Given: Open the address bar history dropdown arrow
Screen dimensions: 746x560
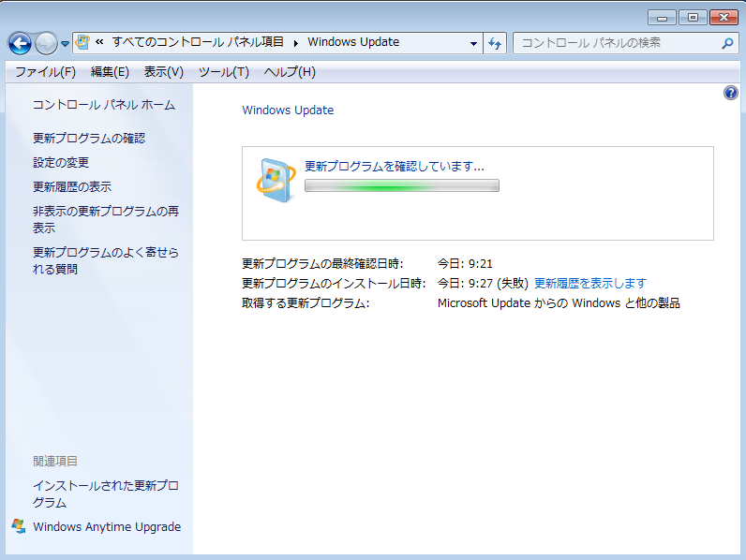Looking at the screenshot, I should click(x=473, y=43).
